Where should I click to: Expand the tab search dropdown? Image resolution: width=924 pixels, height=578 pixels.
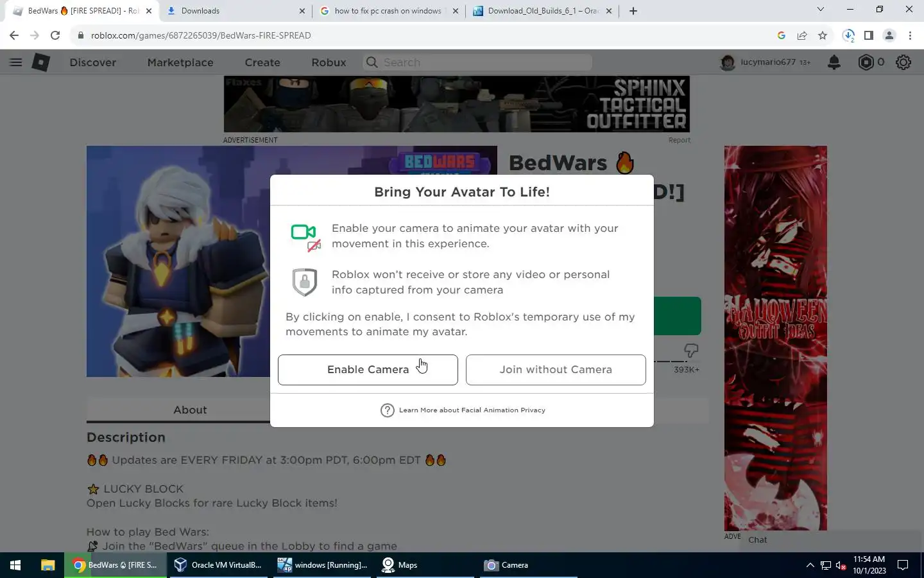[x=820, y=9]
